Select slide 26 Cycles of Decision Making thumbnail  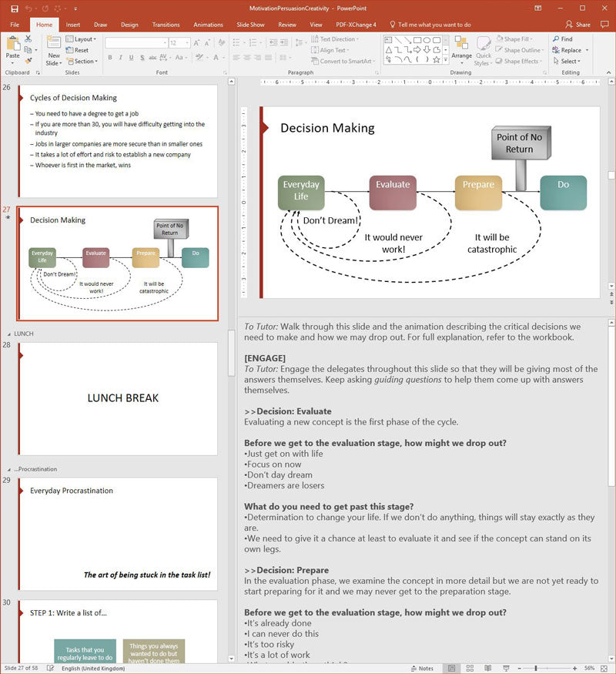coord(118,141)
